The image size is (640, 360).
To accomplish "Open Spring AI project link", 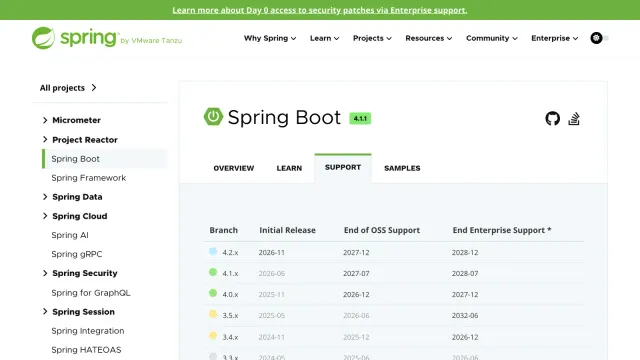I will click(x=70, y=235).
